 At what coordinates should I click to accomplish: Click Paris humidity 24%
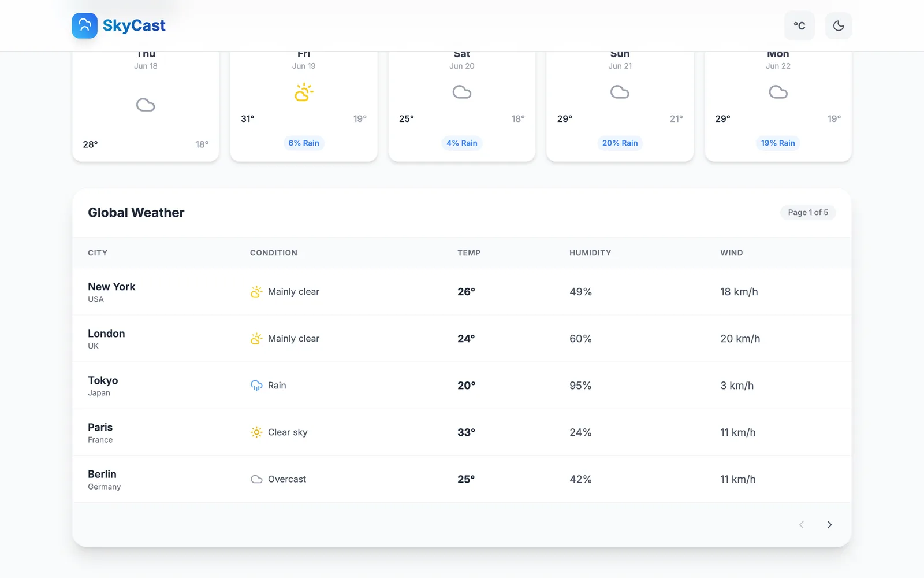(x=580, y=432)
